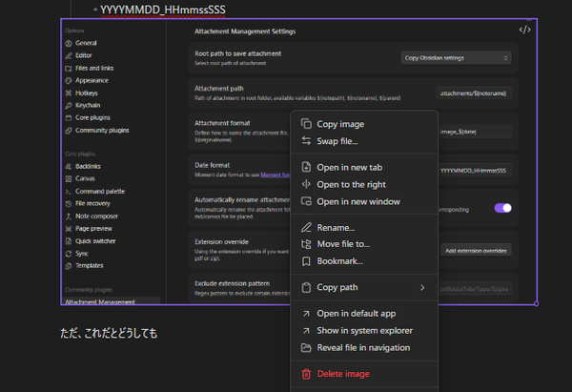Choose Move file to... option
The width and height of the screenshot is (572, 392).
click(x=364, y=244)
